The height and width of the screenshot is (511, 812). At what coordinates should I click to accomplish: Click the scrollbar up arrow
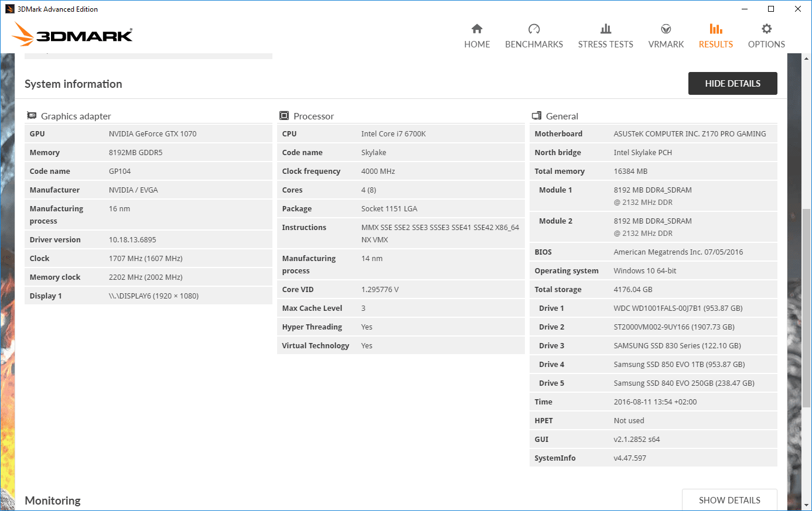(x=807, y=59)
